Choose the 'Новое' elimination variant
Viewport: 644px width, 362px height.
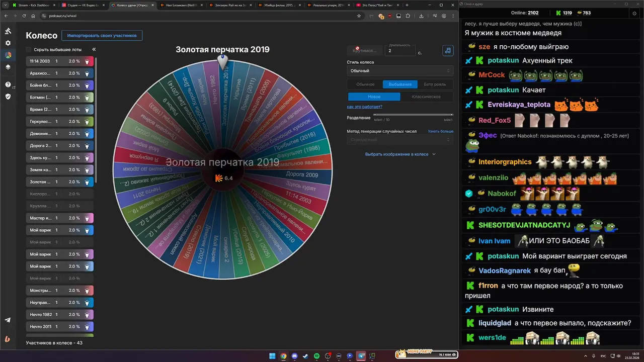coord(374,97)
